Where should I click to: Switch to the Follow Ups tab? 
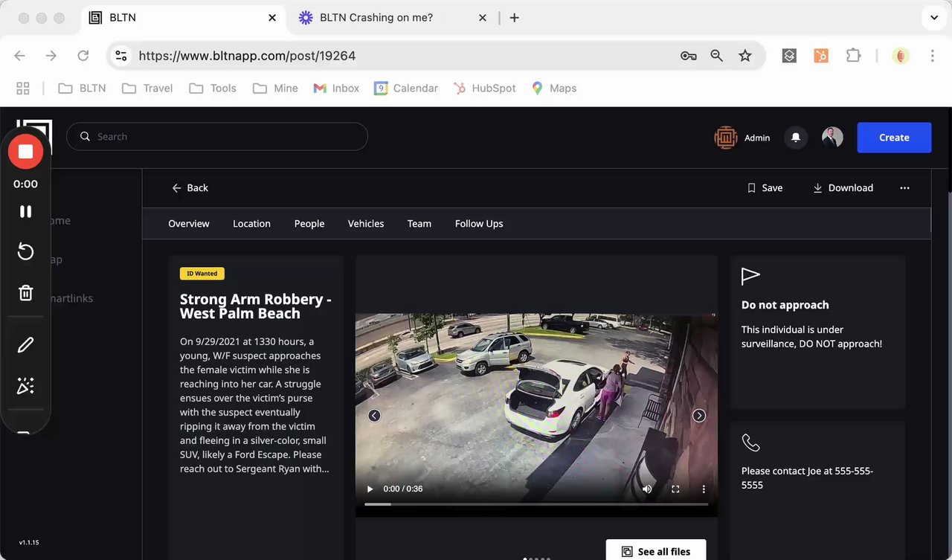point(479,224)
